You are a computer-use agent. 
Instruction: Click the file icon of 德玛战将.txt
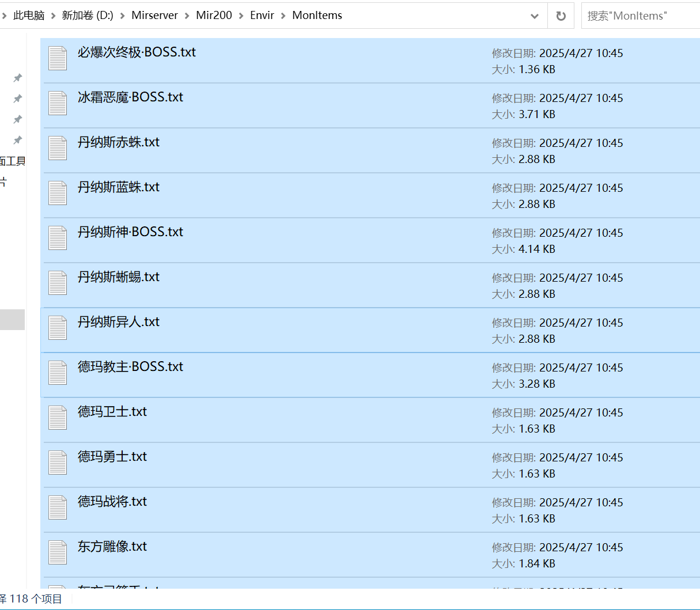[x=58, y=507]
